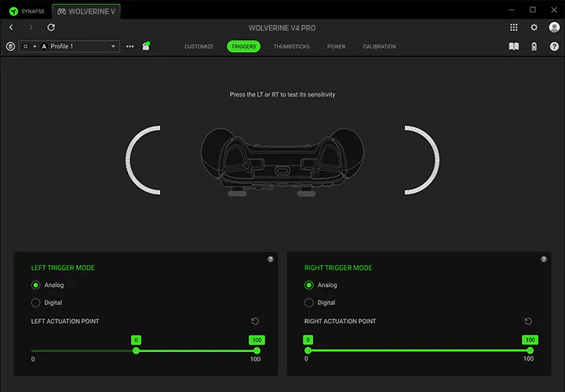Click the left actuation slider minimum handle

136,350
